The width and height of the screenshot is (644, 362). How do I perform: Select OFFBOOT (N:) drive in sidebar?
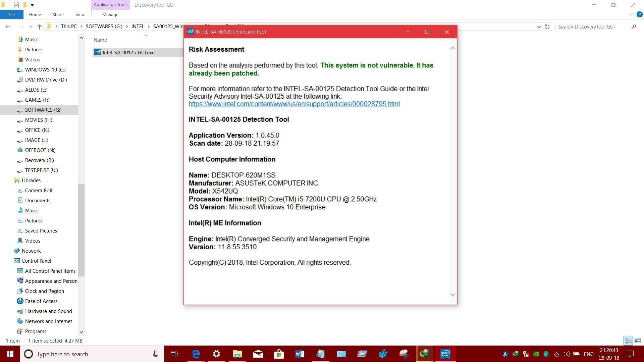pos(40,150)
